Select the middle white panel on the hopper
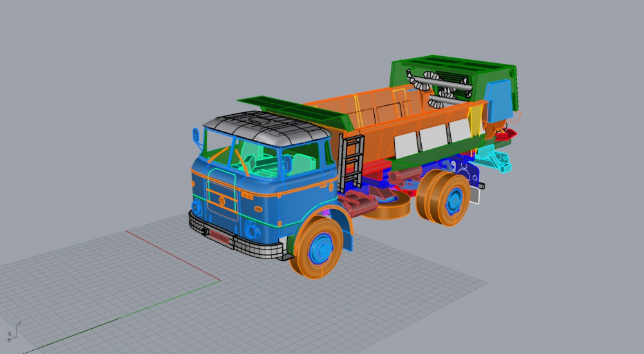The height and width of the screenshot is (354, 644). coord(433,137)
